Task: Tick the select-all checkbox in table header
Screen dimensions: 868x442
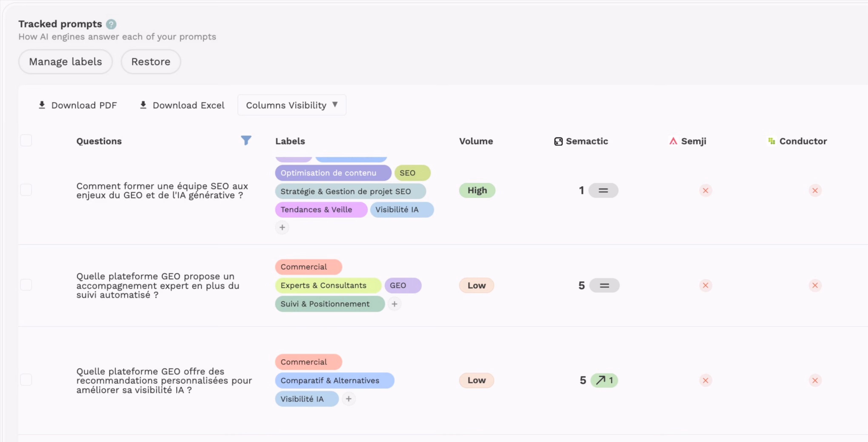Action: tap(26, 140)
